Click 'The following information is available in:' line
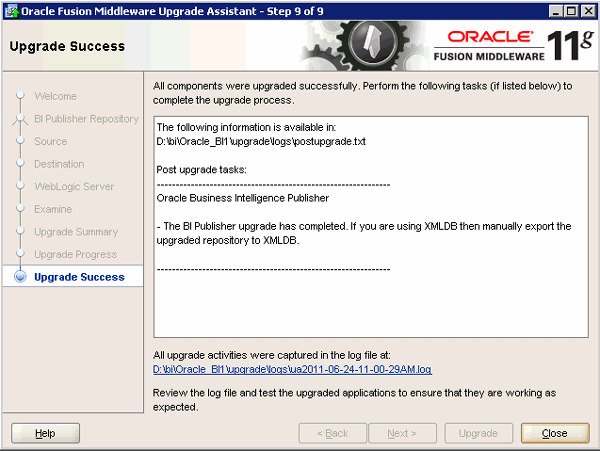 click(246, 127)
